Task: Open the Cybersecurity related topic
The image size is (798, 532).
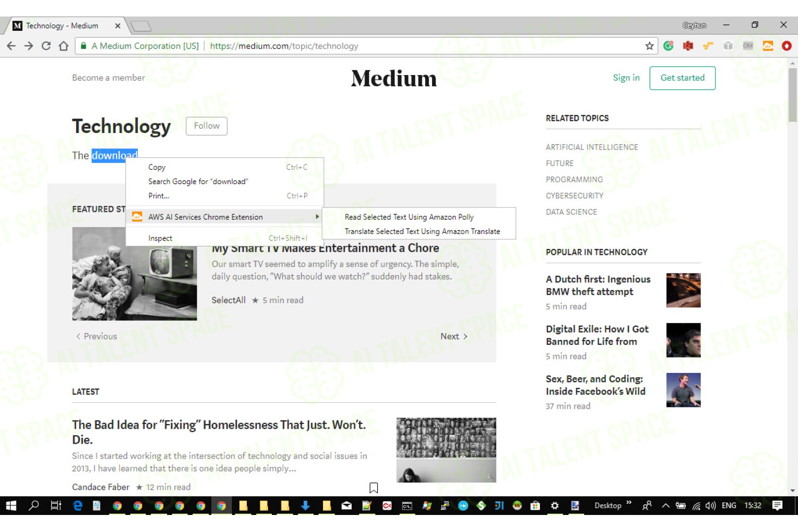Action: click(575, 196)
